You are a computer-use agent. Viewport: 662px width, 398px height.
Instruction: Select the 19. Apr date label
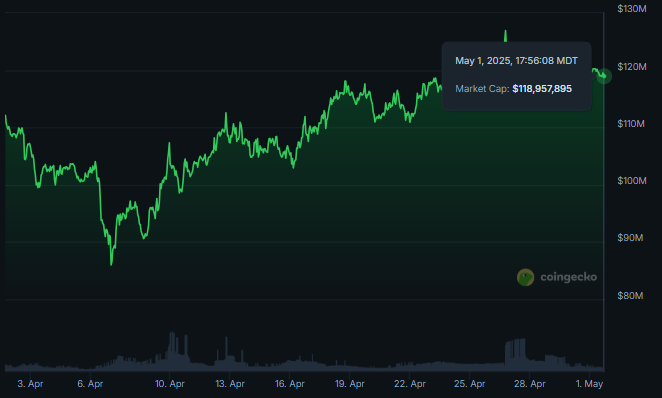pyautogui.click(x=350, y=384)
